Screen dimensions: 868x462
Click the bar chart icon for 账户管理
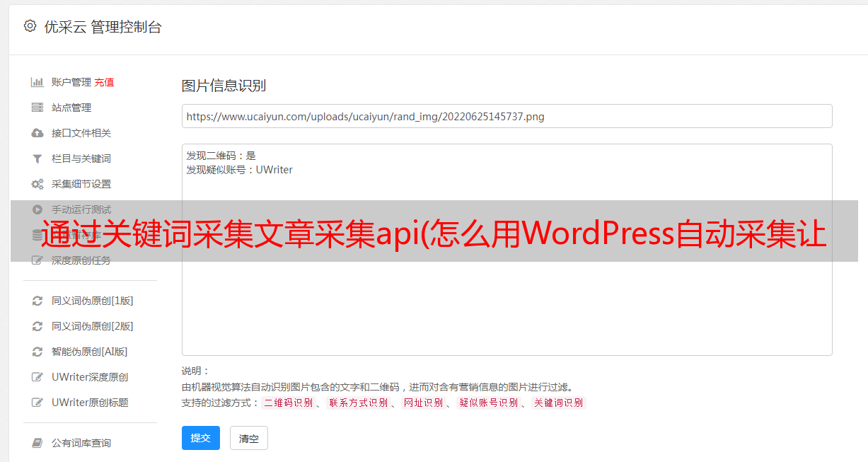tap(37, 82)
